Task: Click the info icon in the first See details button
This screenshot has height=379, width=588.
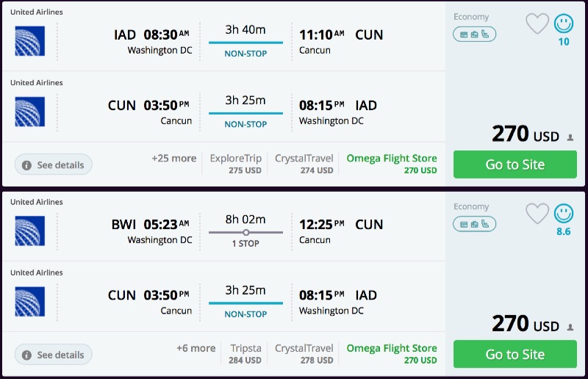Action: pos(26,165)
